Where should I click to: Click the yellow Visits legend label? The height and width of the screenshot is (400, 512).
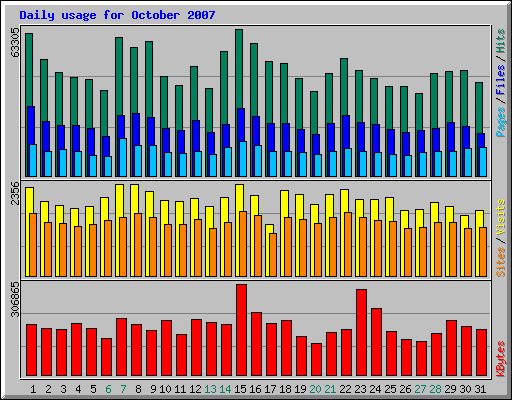[501, 218]
